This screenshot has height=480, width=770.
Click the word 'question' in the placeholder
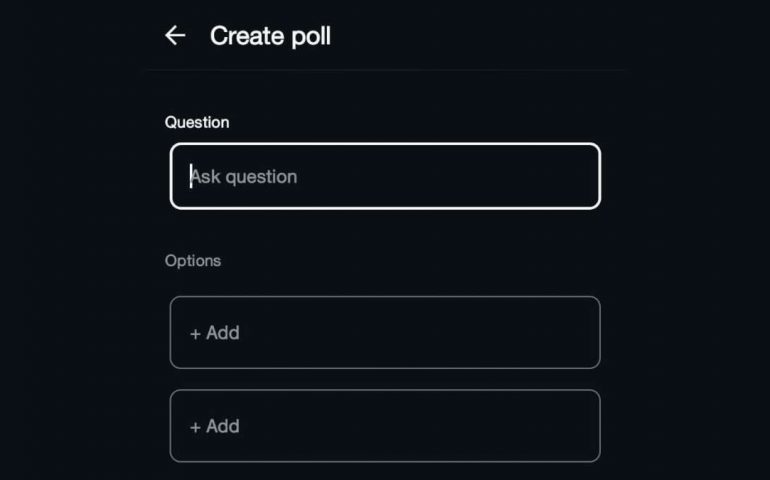click(x=261, y=177)
